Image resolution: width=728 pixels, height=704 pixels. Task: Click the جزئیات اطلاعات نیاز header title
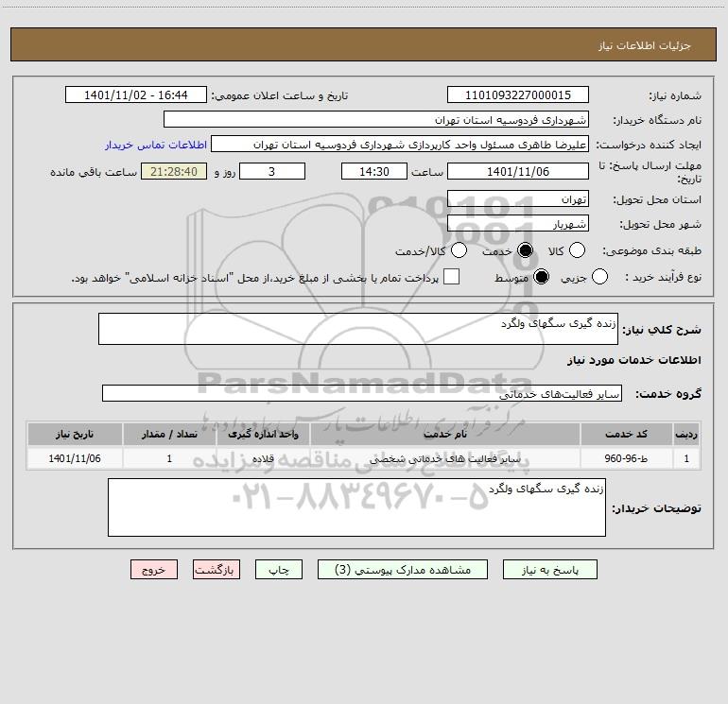tap(645, 45)
